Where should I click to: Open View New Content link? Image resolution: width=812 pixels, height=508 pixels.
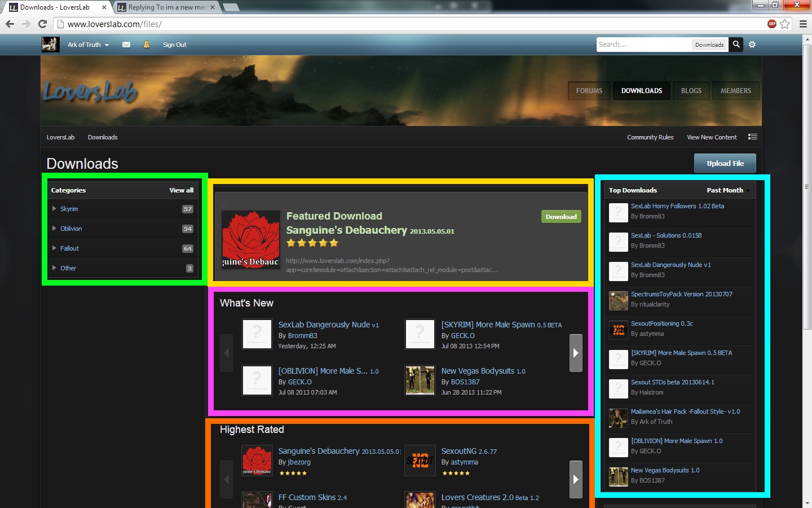712,137
